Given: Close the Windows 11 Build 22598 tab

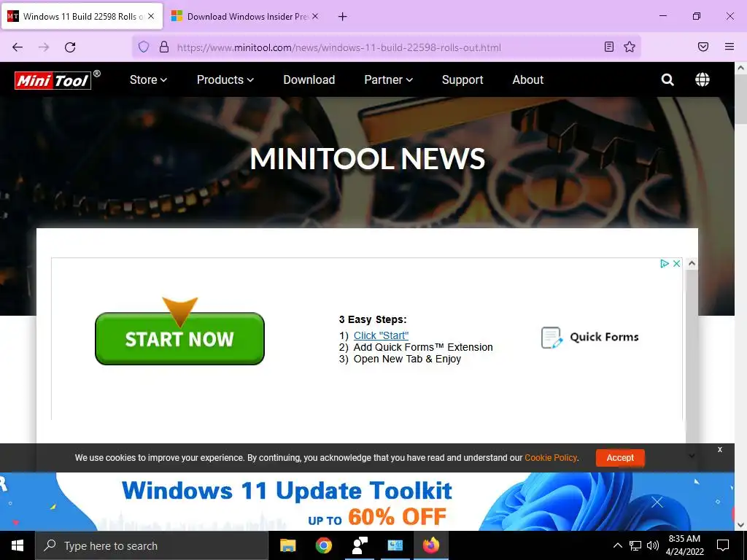Looking at the screenshot, I should pos(151,16).
